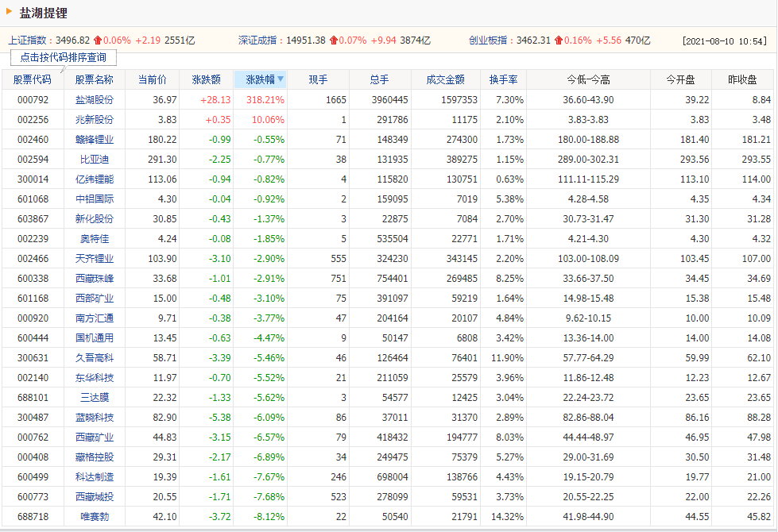This screenshot has width=778, height=532.
Task: Click the 盐湖提锂 section title
Action: coord(43,13)
